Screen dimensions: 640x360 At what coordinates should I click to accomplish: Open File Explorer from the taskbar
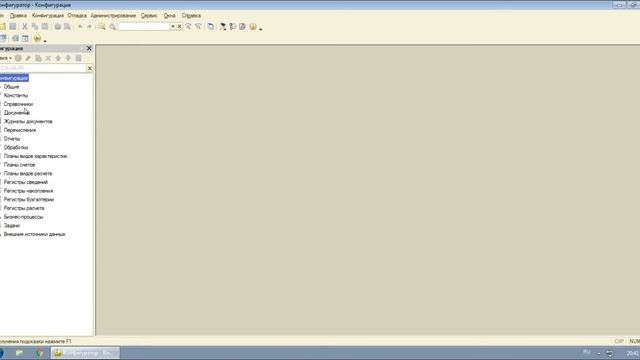click(20, 353)
